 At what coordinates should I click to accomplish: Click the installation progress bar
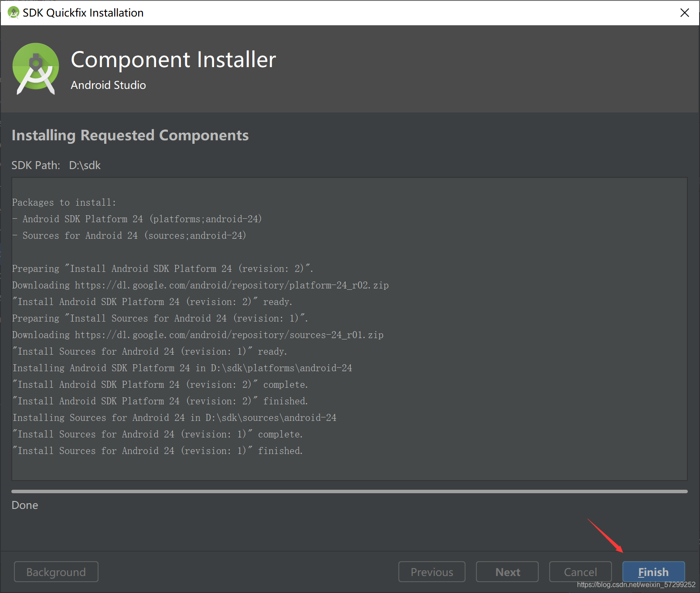tap(350, 491)
